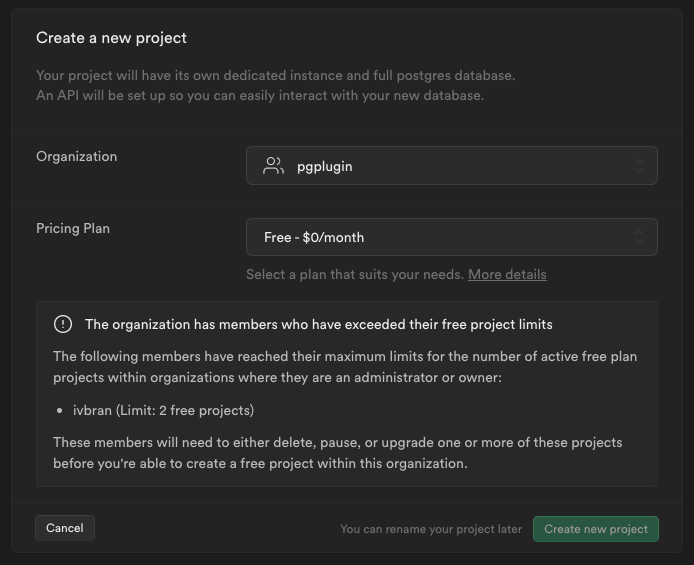Click the delete, pause, or upgrade paragraph
Viewport: 694px width, 565px height.
pyautogui.click(x=337, y=452)
